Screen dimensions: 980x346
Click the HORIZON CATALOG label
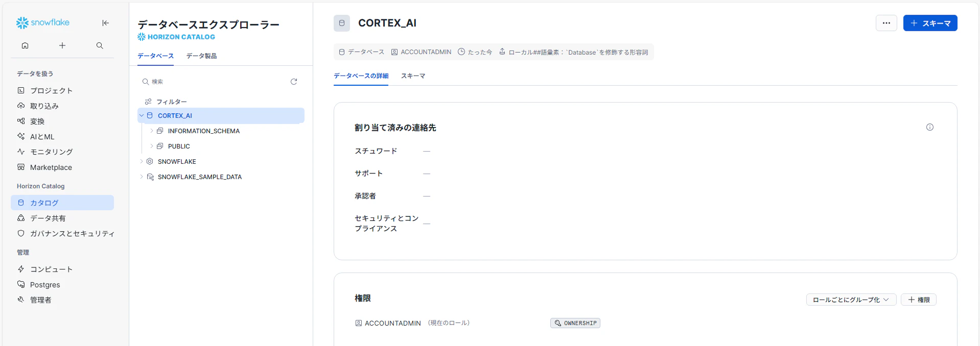point(176,37)
